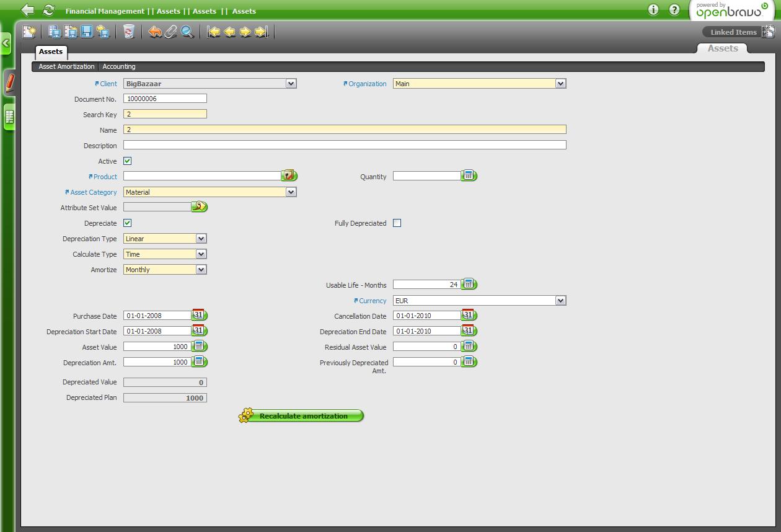Refresh the page using the top-bar refresh icon
This screenshot has width=781, height=532.
pyautogui.click(x=48, y=11)
